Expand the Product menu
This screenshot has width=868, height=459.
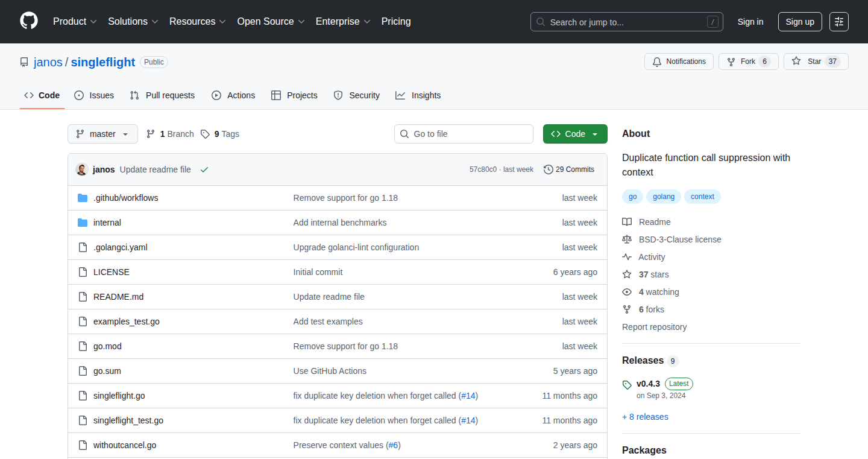coord(75,22)
